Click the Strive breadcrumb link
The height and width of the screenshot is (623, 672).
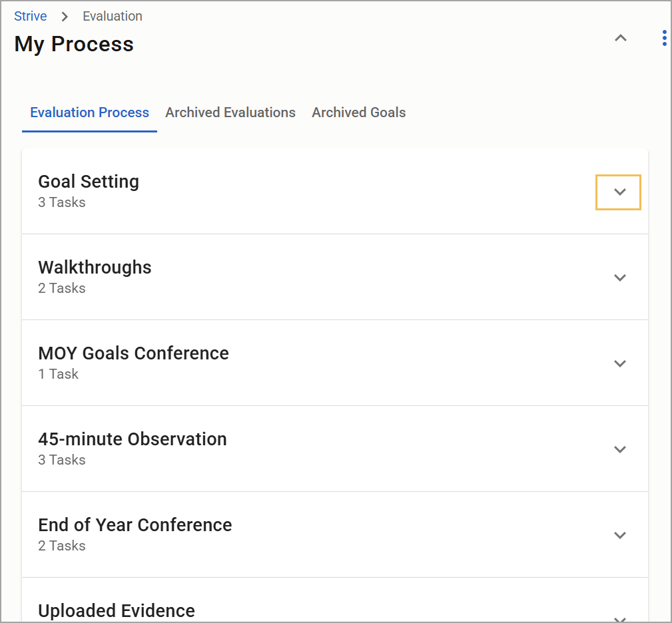coord(31,16)
